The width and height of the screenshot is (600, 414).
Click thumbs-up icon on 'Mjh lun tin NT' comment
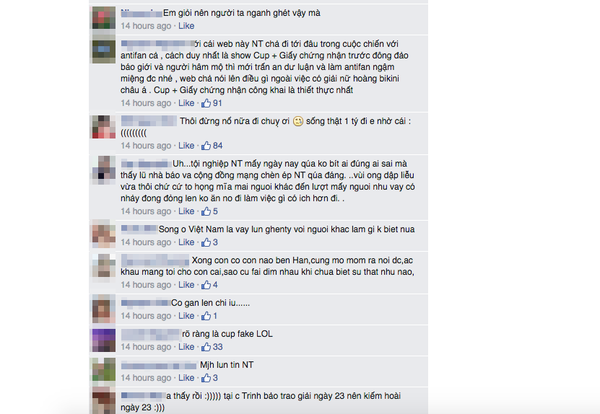click(206, 378)
